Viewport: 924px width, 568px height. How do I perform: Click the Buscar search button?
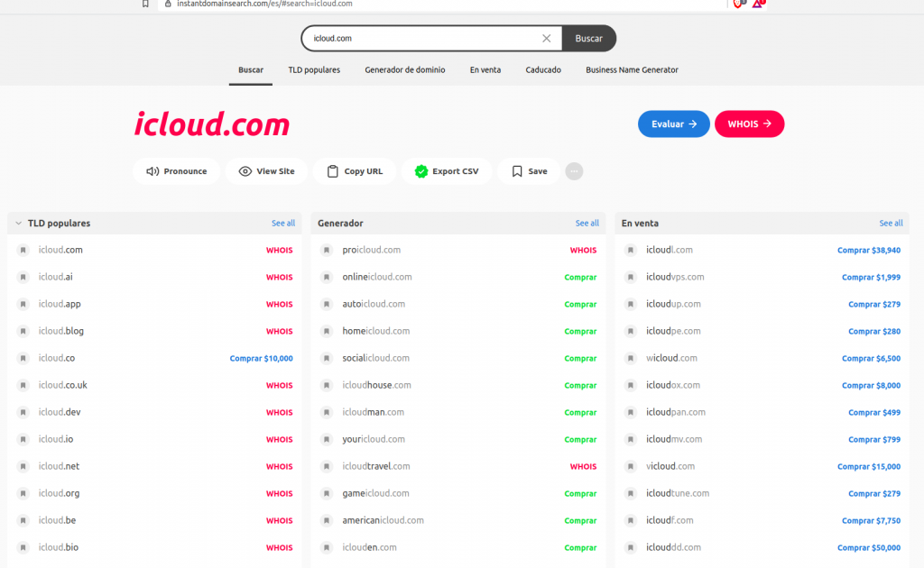click(x=588, y=38)
